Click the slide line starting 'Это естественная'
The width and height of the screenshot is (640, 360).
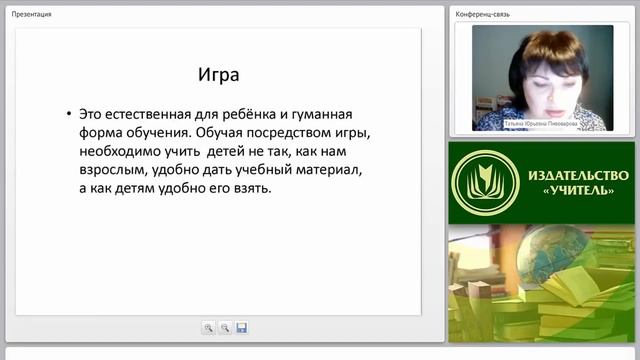tap(216, 114)
